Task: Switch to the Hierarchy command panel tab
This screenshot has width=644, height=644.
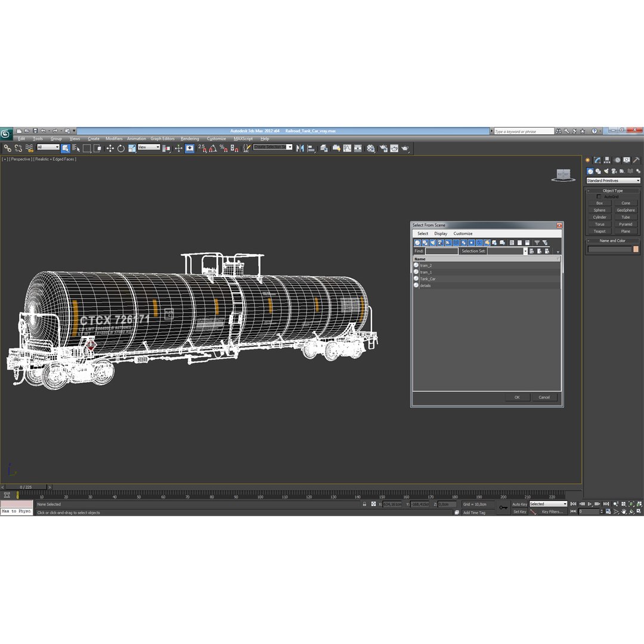Action: [607, 160]
